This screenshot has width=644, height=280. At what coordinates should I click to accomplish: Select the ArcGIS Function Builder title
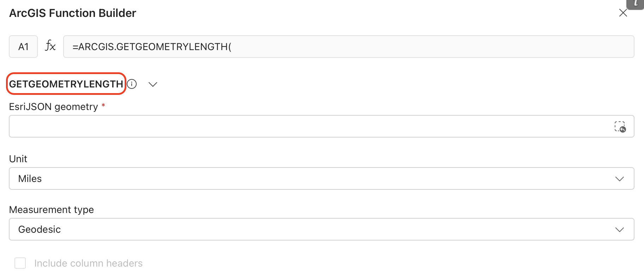(72, 13)
